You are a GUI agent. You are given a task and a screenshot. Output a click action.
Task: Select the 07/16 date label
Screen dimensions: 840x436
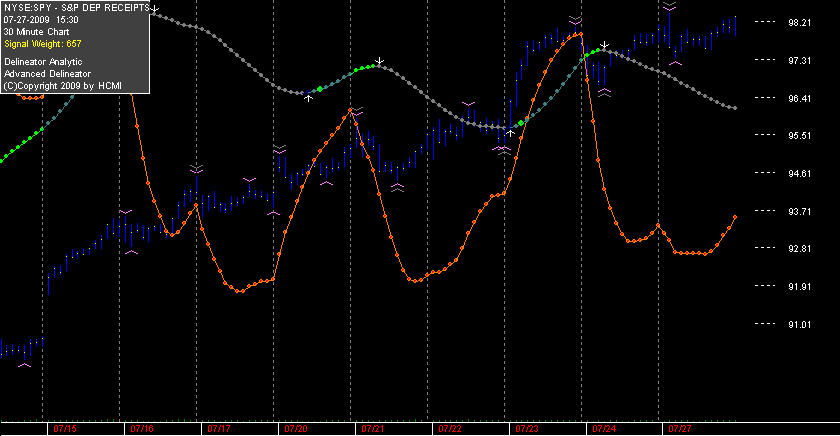142,429
